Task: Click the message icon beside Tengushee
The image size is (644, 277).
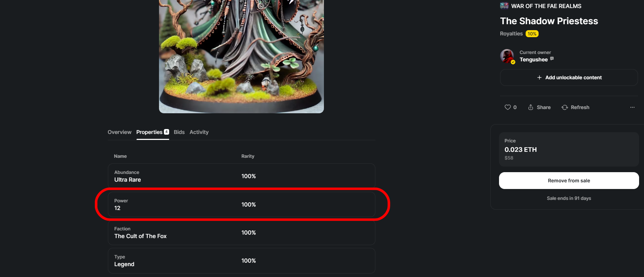Action: 552,59
